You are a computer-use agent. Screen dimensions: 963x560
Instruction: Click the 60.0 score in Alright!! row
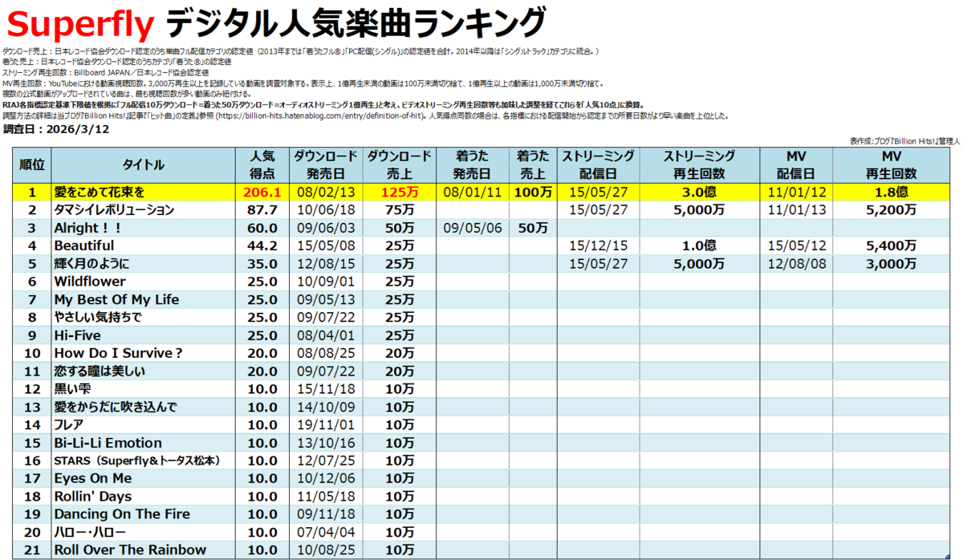point(263,228)
